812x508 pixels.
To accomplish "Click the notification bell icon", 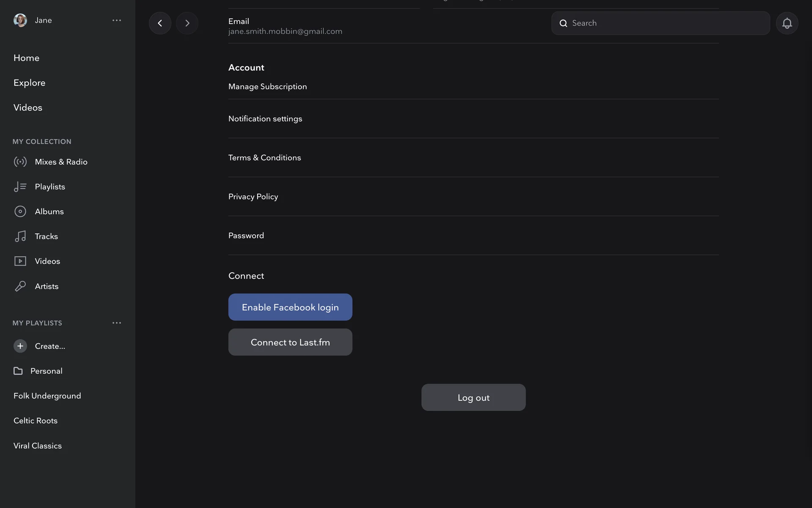I will coord(787,23).
